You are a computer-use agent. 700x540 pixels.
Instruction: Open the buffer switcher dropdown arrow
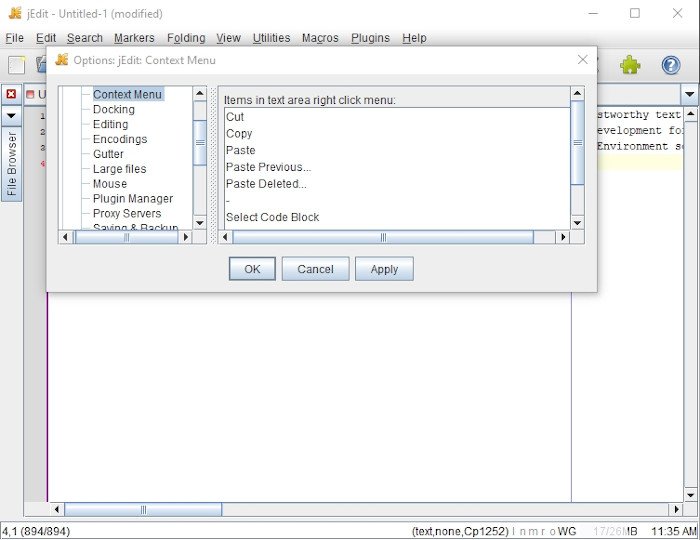click(x=690, y=94)
